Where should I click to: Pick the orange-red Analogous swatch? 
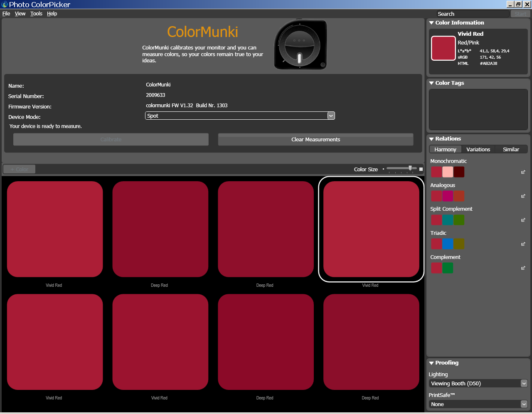(x=459, y=196)
